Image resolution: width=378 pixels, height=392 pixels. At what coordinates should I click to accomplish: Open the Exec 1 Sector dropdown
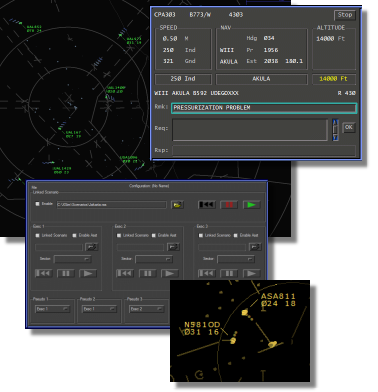pos(72,259)
